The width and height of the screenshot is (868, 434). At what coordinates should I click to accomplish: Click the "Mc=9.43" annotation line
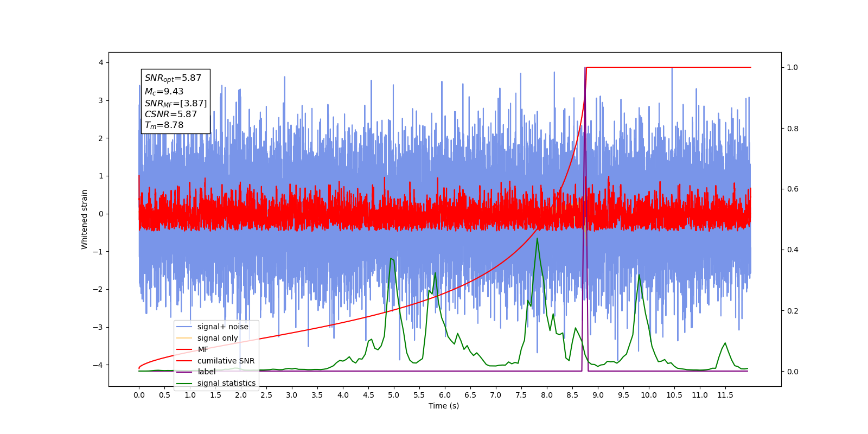(x=164, y=92)
